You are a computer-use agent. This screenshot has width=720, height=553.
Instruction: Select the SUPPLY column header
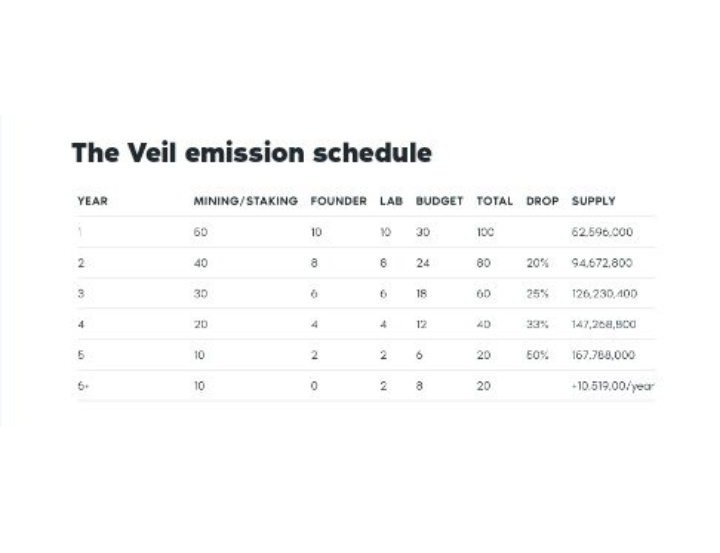click(593, 201)
